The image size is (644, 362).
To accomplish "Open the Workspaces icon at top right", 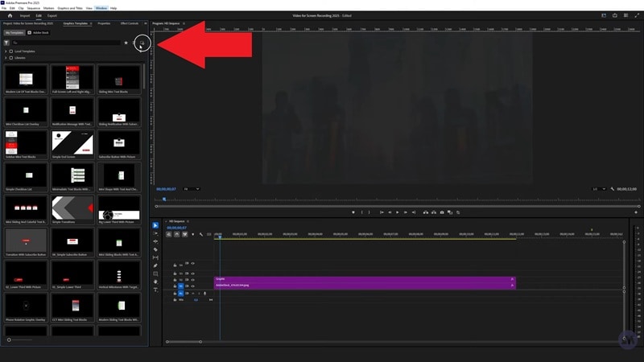I will tap(604, 15).
